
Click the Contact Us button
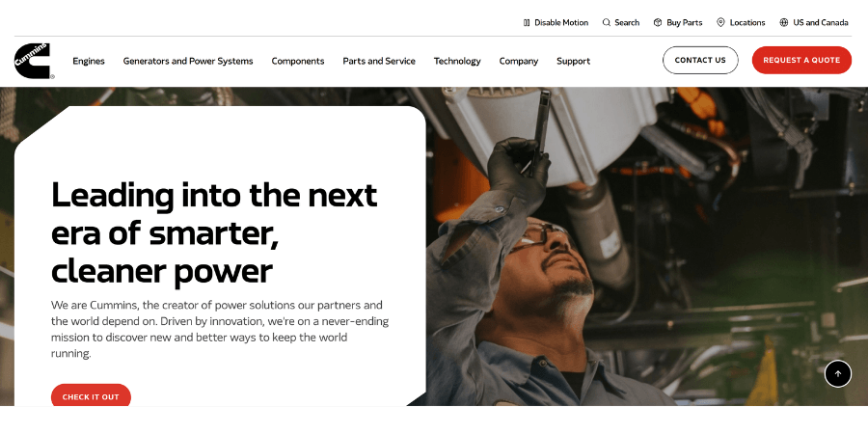click(x=700, y=61)
